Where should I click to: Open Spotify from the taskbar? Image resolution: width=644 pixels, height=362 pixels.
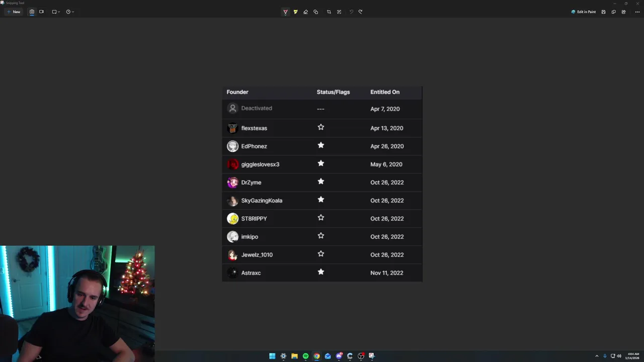pyautogui.click(x=305, y=356)
